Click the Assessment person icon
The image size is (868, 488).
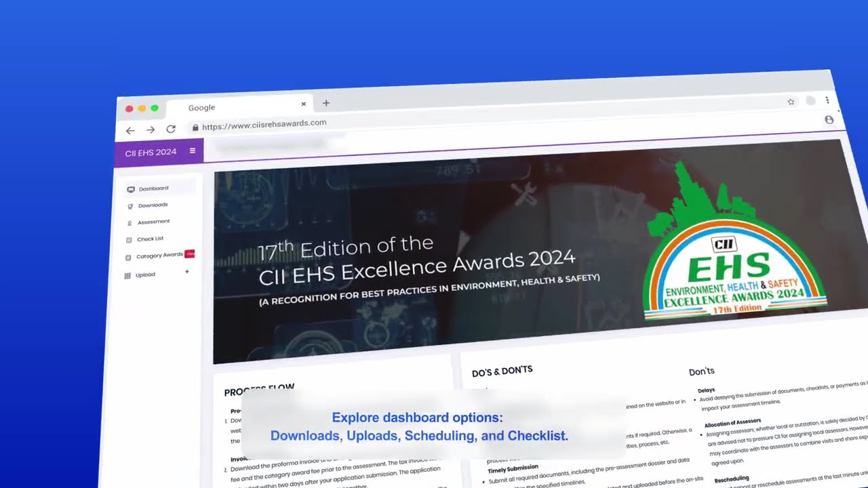pyautogui.click(x=130, y=223)
